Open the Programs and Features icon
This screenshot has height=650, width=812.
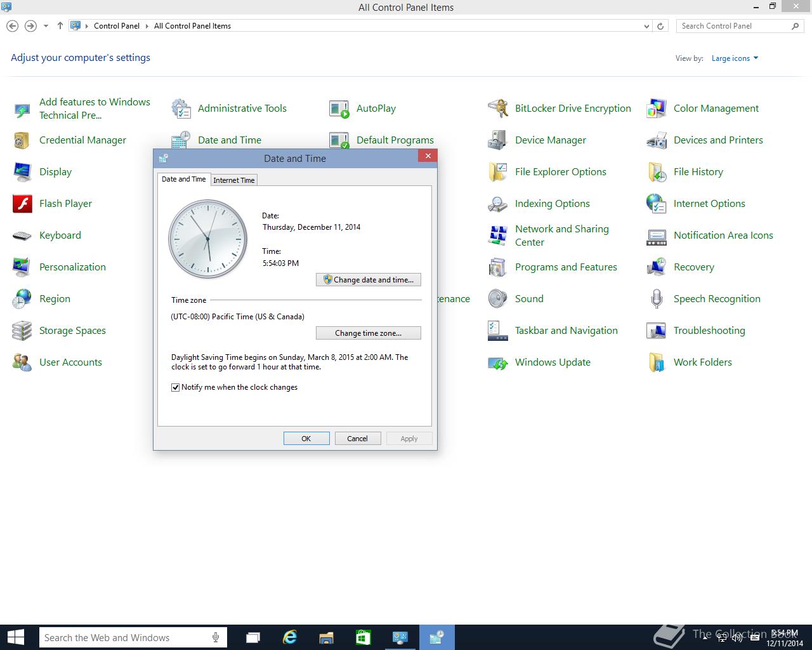[498, 267]
